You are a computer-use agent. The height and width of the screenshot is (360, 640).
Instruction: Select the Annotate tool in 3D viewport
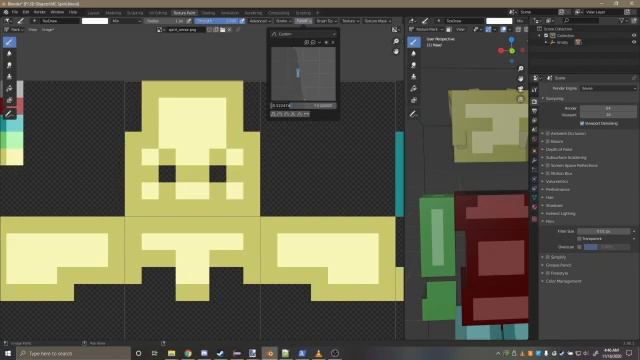[x=413, y=114]
